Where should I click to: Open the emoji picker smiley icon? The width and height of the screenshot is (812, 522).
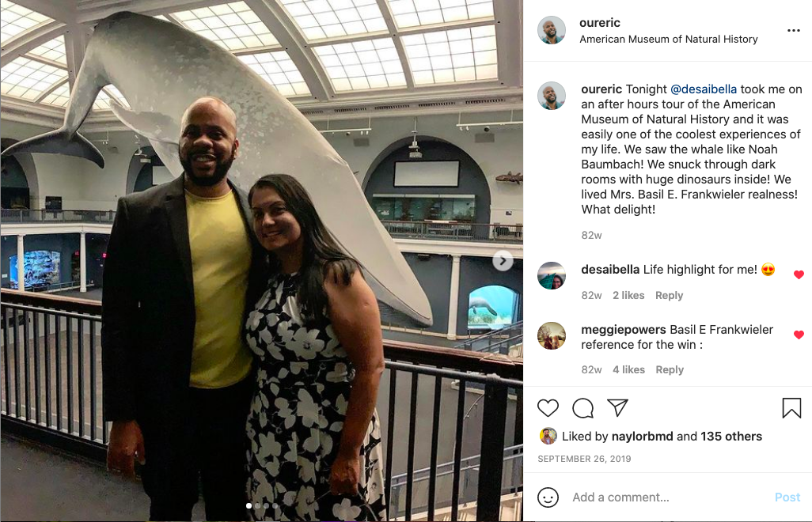point(548,497)
